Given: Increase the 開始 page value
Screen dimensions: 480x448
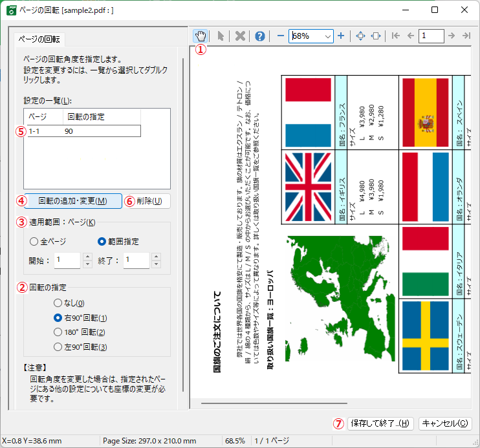Looking at the screenshot, I should tap(87, 257).
